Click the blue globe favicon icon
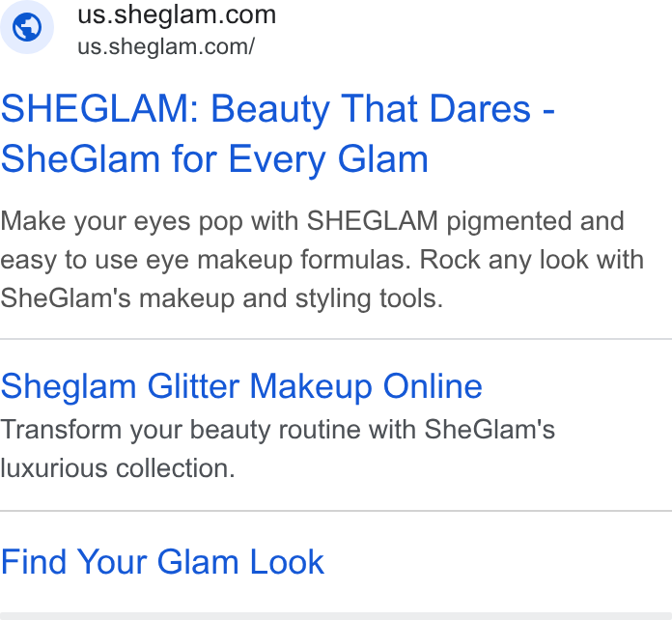Screen dimensions: 672x620 pyautogui.click(x=27, y=27)
